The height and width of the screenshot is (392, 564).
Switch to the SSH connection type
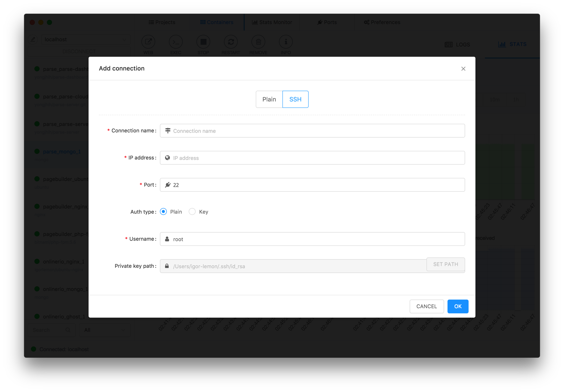tap(295, 99)
